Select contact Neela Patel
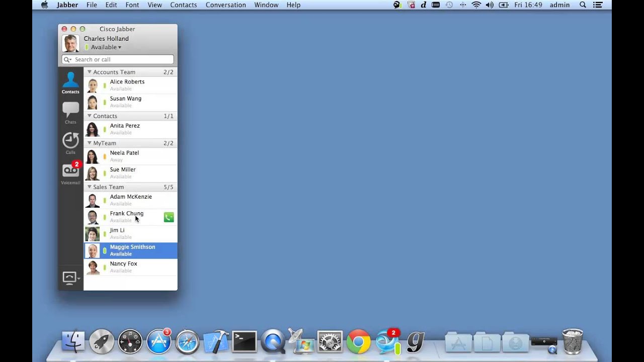The image size is (644, 362). (130, 156)
